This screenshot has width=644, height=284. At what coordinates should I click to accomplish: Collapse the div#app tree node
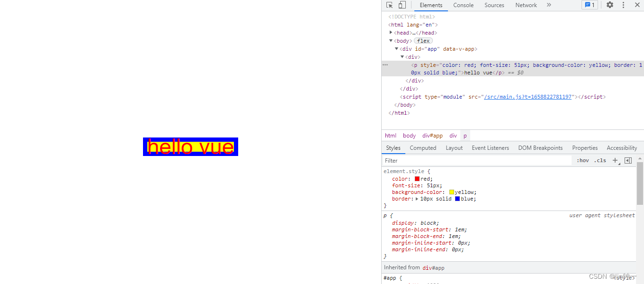[397, 49]
